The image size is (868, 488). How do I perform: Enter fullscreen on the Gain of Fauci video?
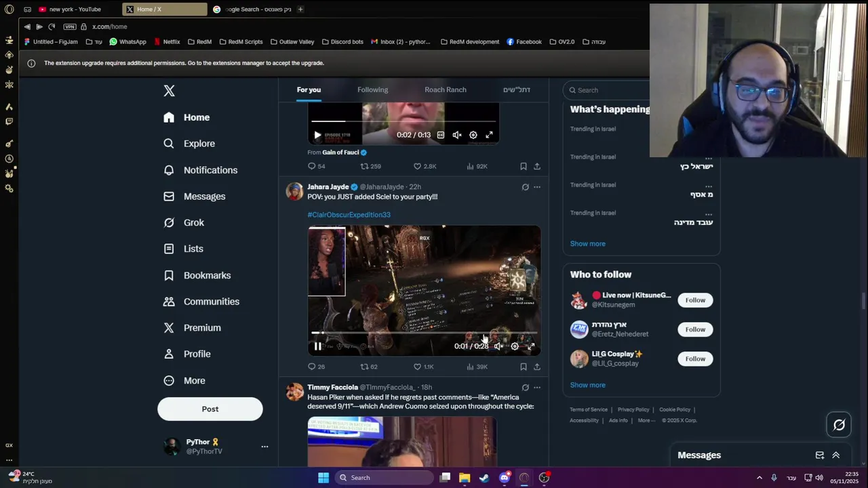pos(490,135)
